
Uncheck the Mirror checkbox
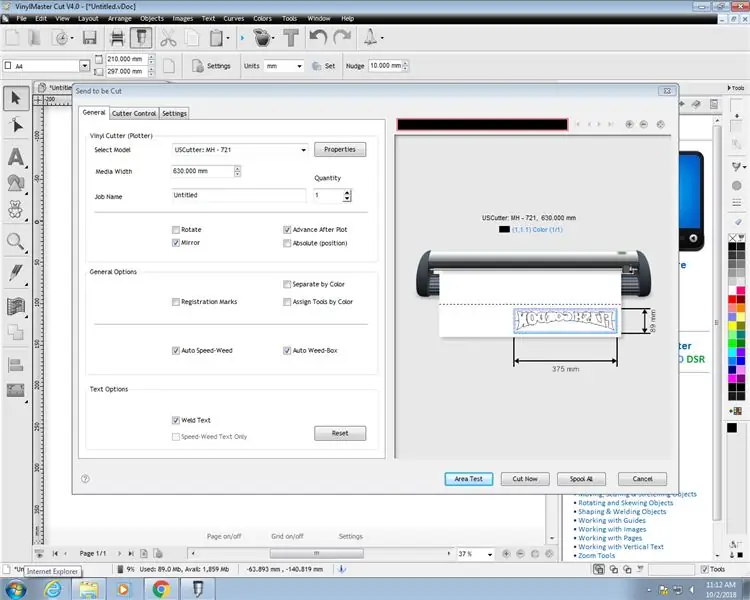click(x=176, y=243)
